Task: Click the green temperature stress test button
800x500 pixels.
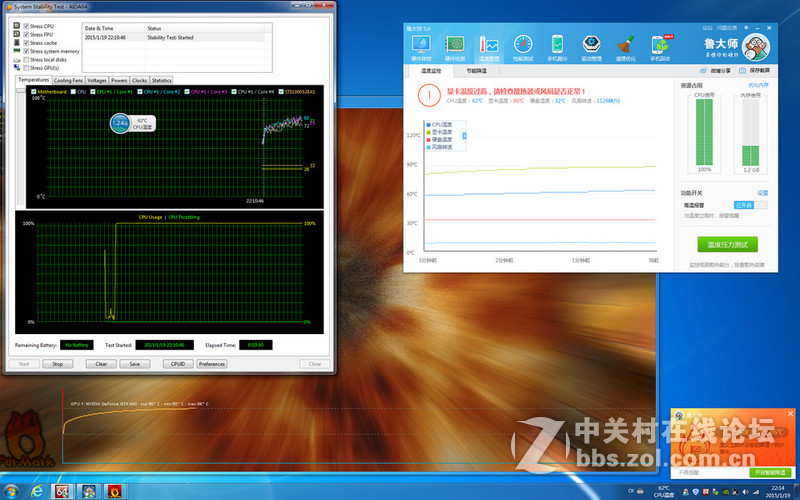Action: [x=727, y=244]
